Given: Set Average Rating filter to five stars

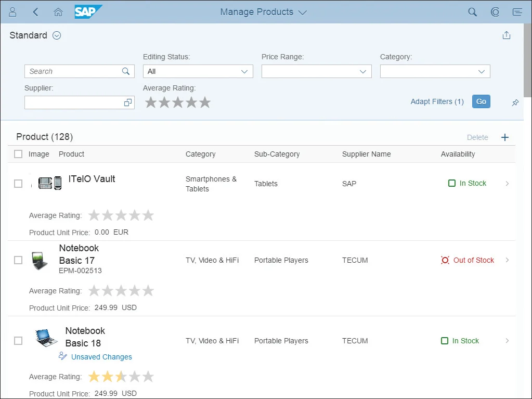Looking at the screenshot, I should coord(205,102).
